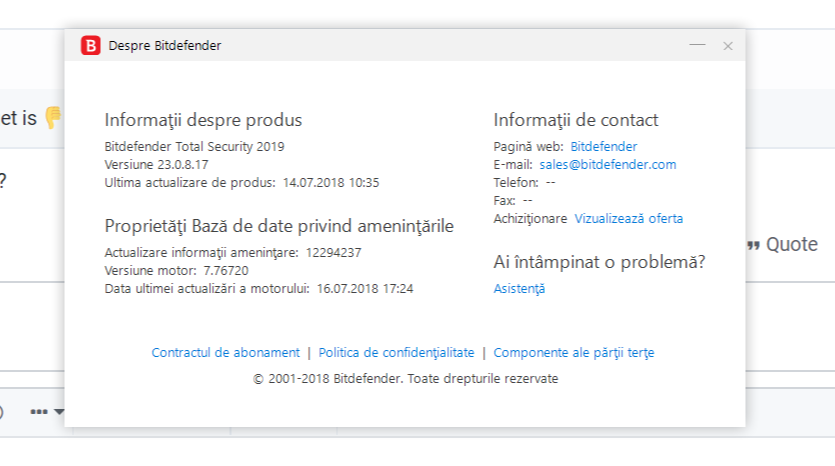
Task: Click the Informații de contact heading
Action: (x=575, y=121)
